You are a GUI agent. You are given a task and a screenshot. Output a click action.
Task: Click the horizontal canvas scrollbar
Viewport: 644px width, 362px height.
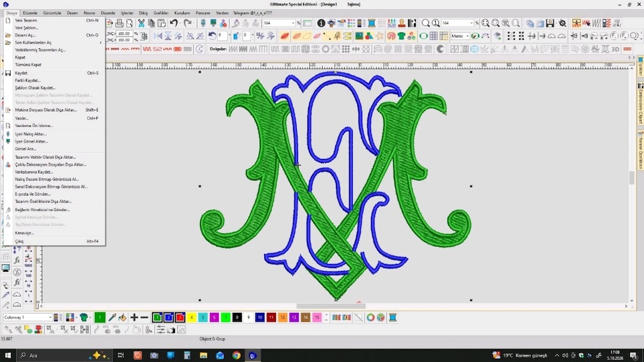(x=331, y=306)
